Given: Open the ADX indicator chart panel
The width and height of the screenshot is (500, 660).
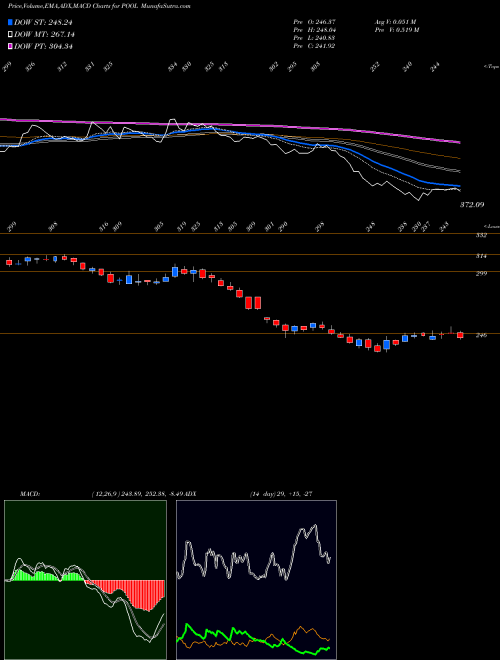Looking at the screenshot, I should pos(256,580).
